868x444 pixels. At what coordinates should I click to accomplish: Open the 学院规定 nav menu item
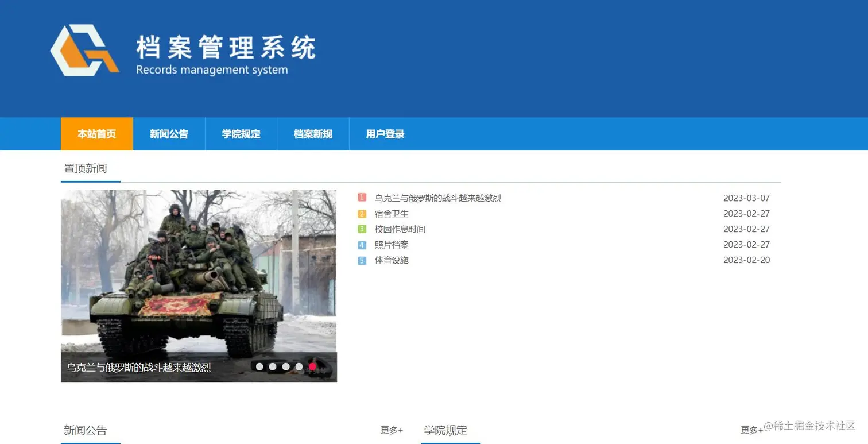click(241, 134)
